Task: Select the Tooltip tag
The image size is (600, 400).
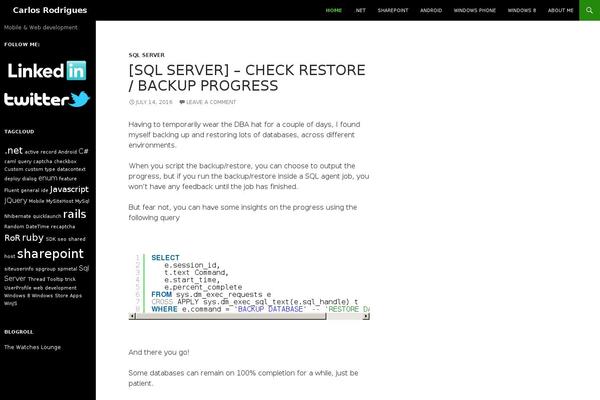Action: [55, 279]
